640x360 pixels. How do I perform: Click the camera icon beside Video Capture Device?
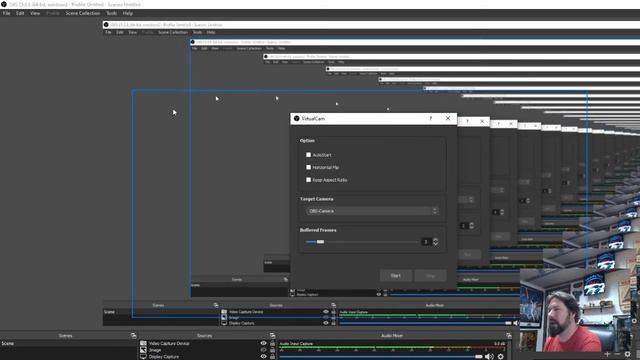tap(143, 344)
